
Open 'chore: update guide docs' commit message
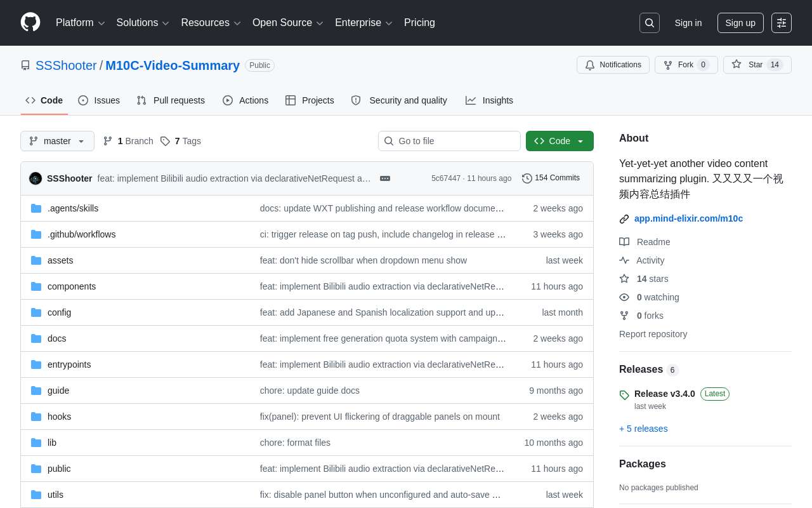point(310,391)
